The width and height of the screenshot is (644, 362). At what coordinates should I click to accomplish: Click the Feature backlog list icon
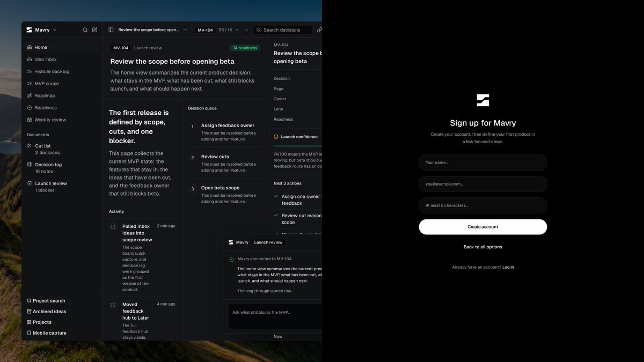[30, 71]
